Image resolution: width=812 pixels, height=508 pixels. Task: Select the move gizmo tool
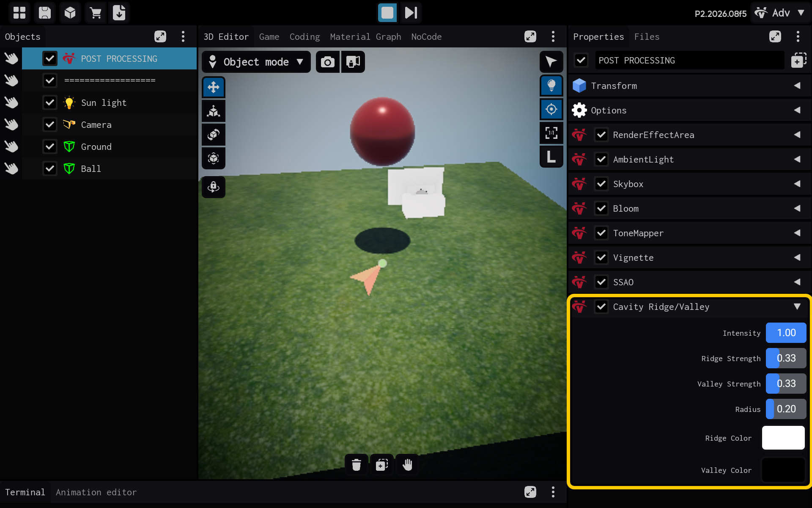(x=214, y=87)
